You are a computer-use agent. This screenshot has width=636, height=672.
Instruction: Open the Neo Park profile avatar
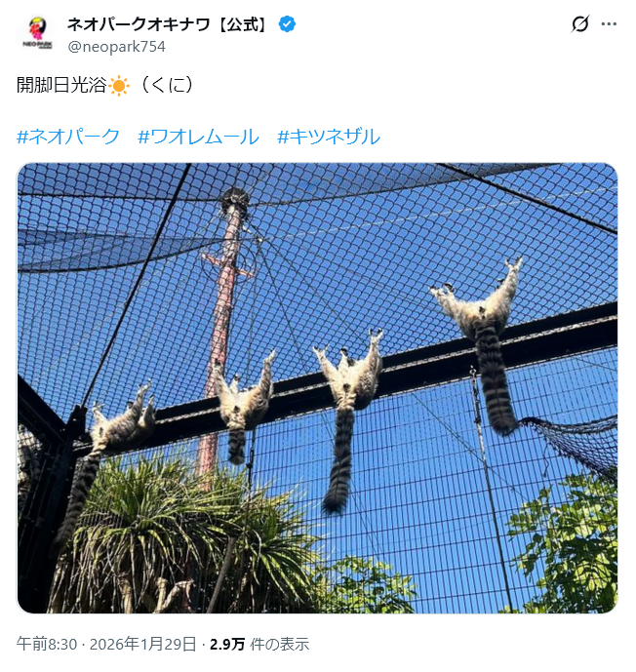[37, 33]
